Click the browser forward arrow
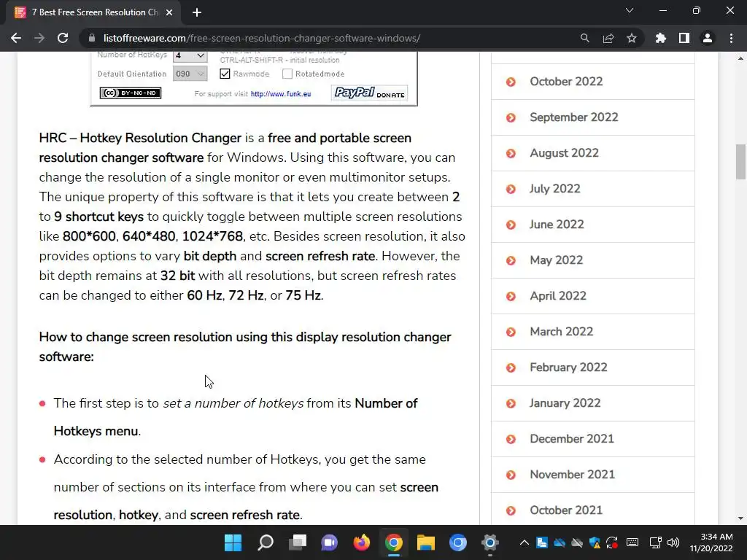Image resolution: width=747 pixels, height=560 pixels. [x=39, y=38]
